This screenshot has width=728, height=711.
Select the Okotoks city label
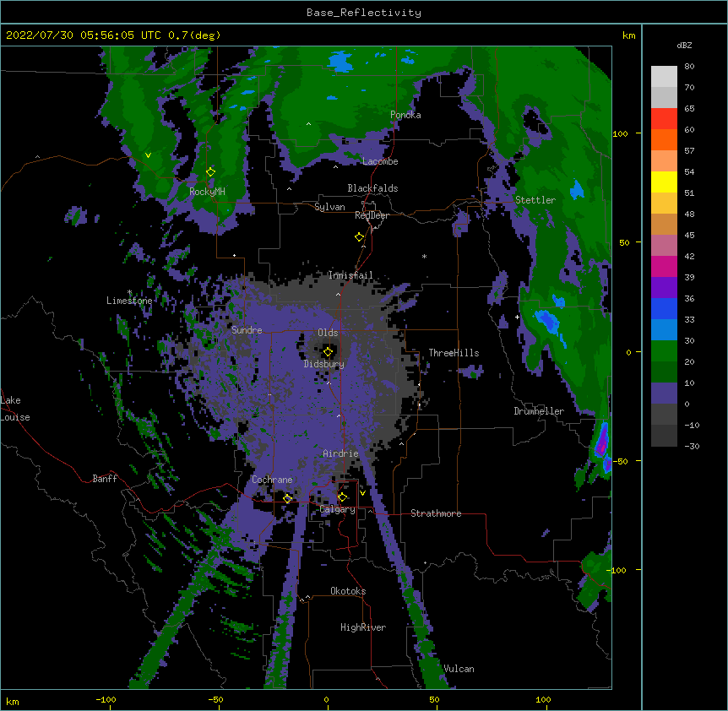(348, 591)
